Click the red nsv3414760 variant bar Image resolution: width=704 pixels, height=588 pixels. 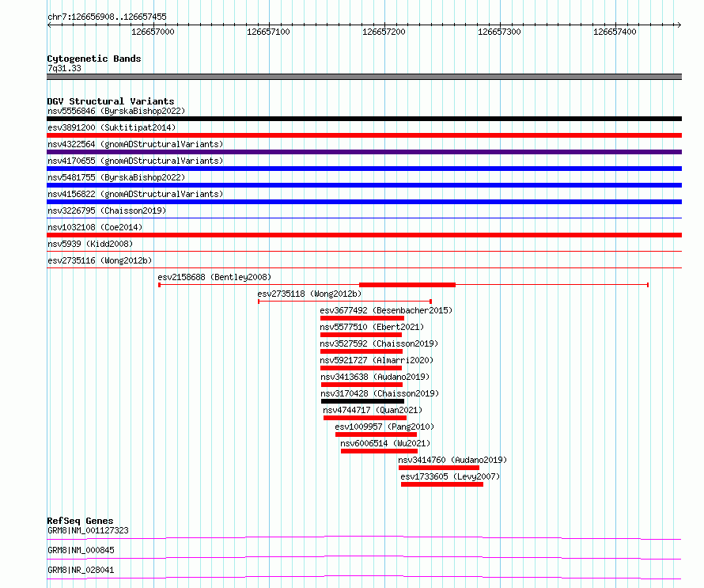[x=439, y=468]
